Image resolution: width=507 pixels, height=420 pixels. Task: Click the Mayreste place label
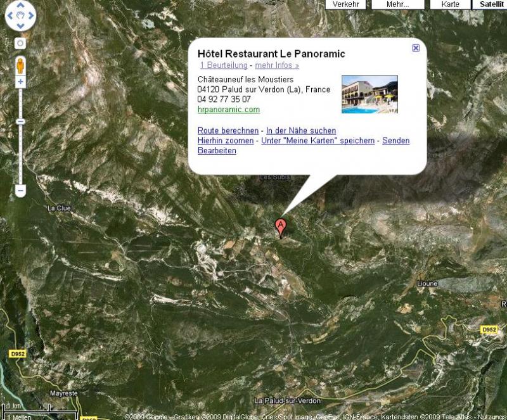point(64,393)
